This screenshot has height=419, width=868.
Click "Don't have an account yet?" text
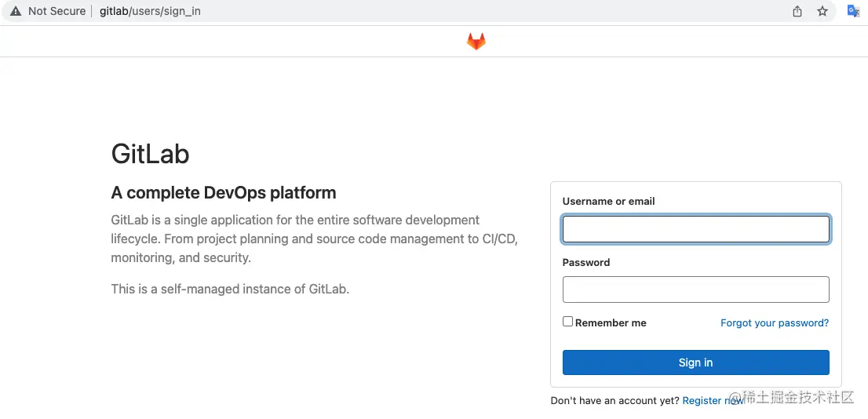click(615, 401)
